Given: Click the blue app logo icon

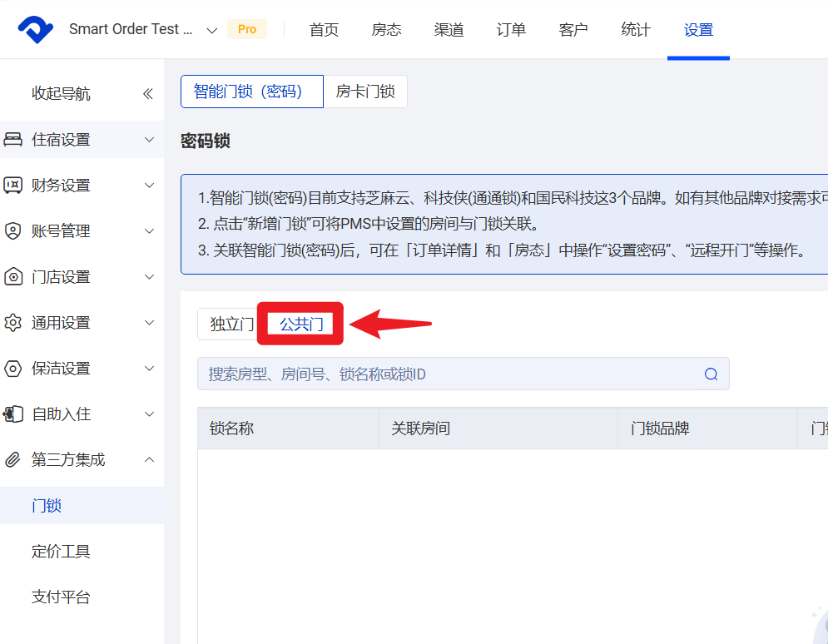Looking at the screenshot, I should (x=36, y=30).
